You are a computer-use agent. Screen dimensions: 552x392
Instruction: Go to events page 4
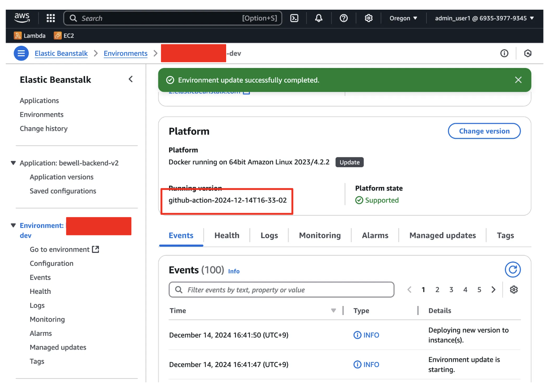tap(465, 289)
